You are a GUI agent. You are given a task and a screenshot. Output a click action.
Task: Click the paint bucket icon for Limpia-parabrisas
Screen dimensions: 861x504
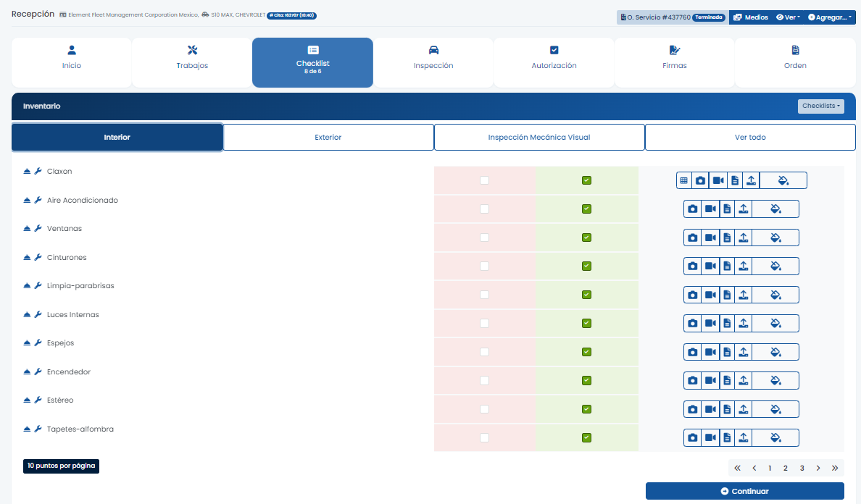775,295
